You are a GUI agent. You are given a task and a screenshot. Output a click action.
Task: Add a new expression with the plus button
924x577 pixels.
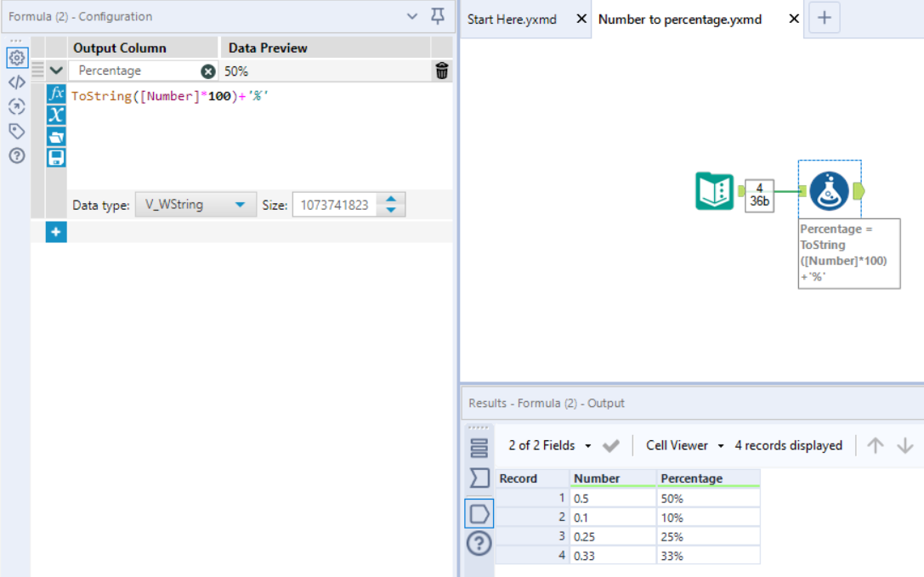coord(55,231)
